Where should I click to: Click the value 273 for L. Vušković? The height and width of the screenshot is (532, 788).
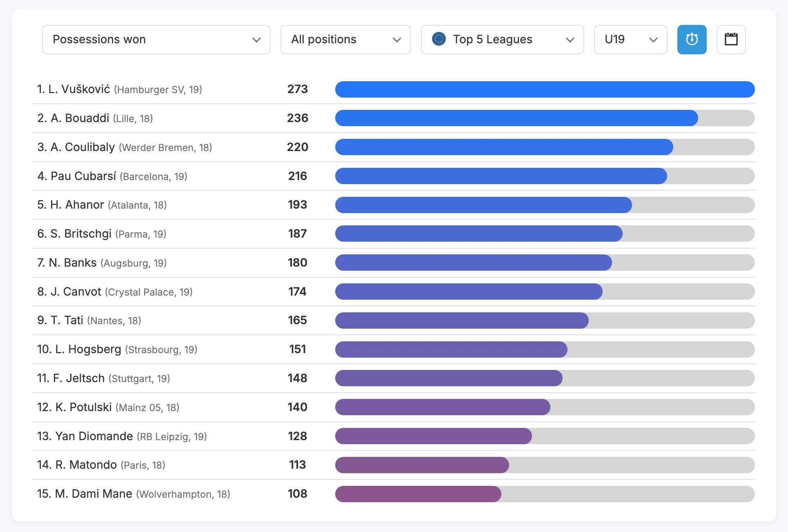coord(298,89)
